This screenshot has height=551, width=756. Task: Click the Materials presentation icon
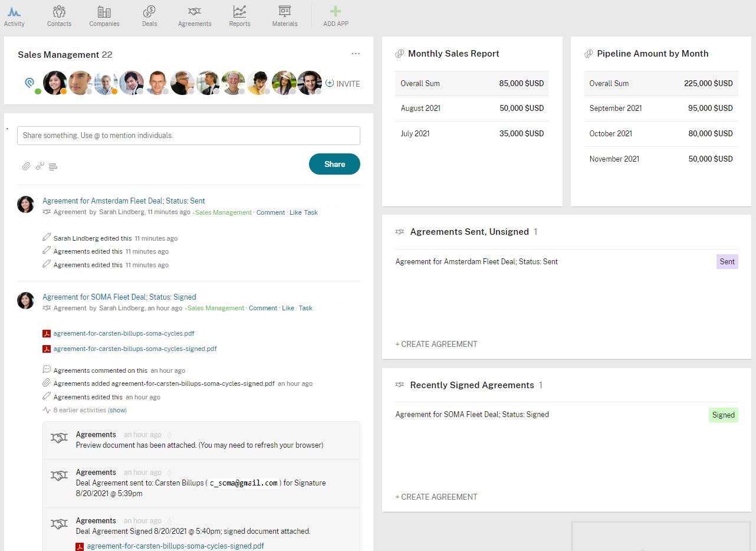pos(285,12)
